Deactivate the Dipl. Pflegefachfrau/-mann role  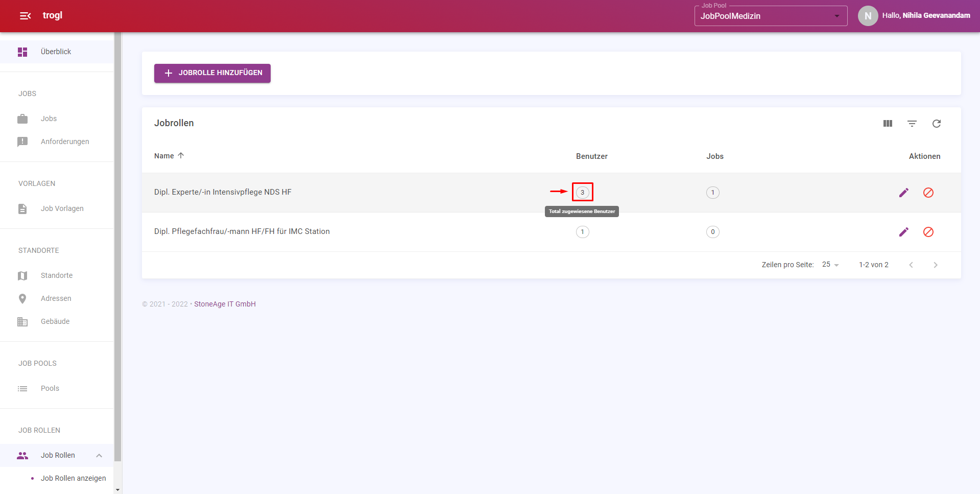(x=928, y=232)
